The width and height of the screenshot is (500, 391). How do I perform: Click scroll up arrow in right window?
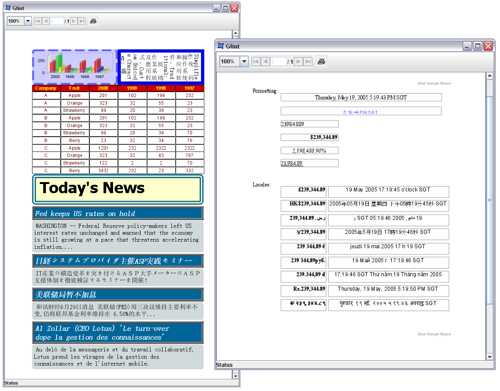point(490,76)
